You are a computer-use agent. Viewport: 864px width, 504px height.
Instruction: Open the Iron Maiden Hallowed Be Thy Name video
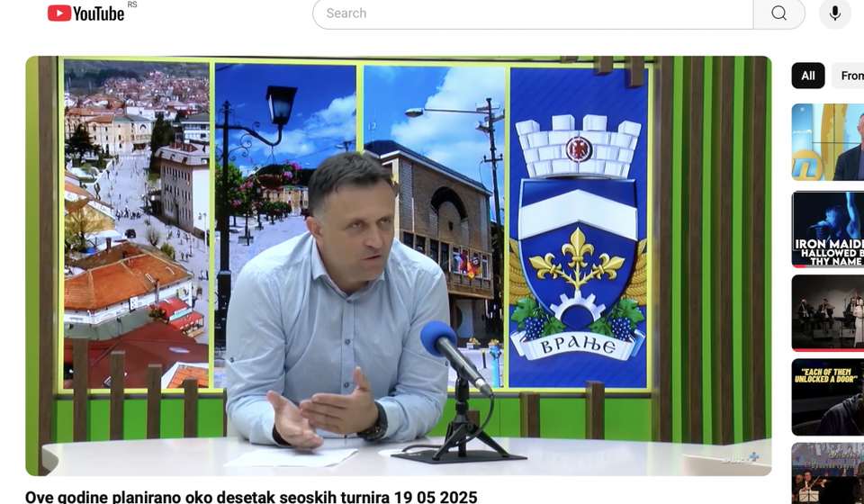(x=828, y=229)
